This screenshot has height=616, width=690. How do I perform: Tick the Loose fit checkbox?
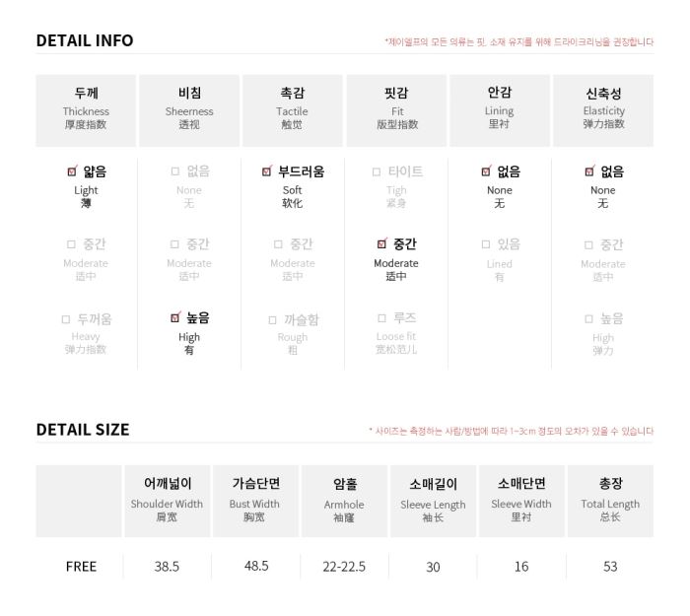tap(382, 318)
